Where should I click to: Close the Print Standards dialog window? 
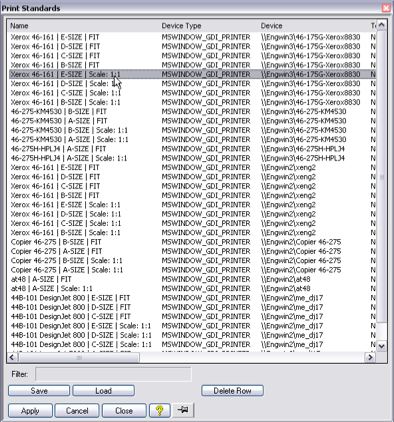point(386,8)
